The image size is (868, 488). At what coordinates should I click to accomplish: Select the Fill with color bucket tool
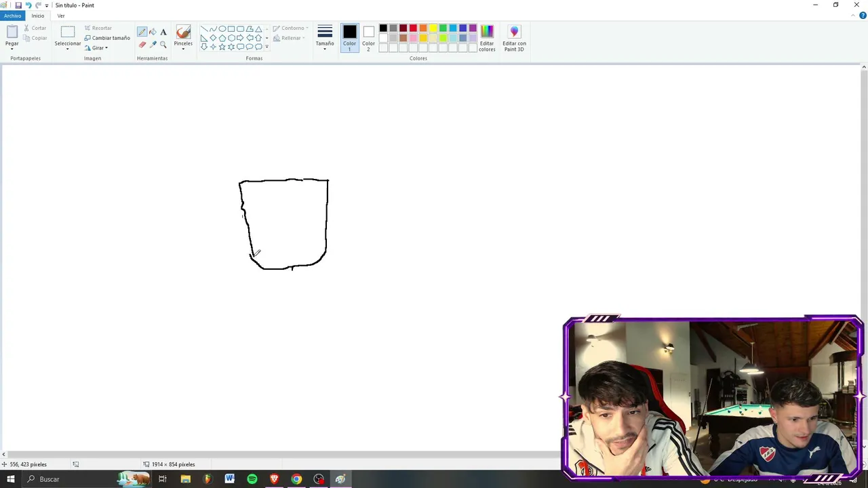(x=153, y=32)
